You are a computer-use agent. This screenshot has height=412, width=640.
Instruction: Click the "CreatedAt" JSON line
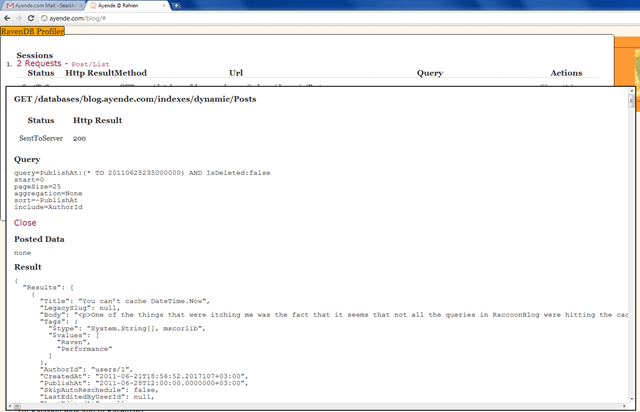click(x=144, y=376)
